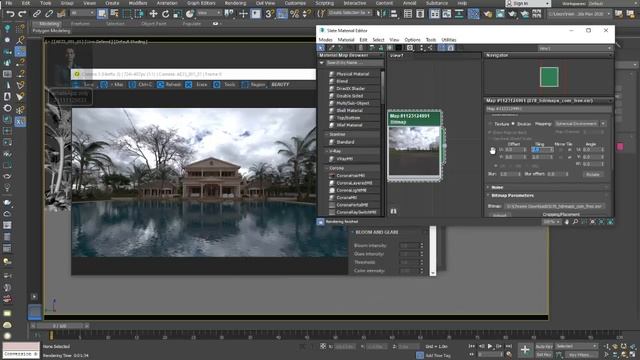Select the Pick Material from Object eyedropper
This screenshot has height=360, width=640.
click(x=331, y=48)
